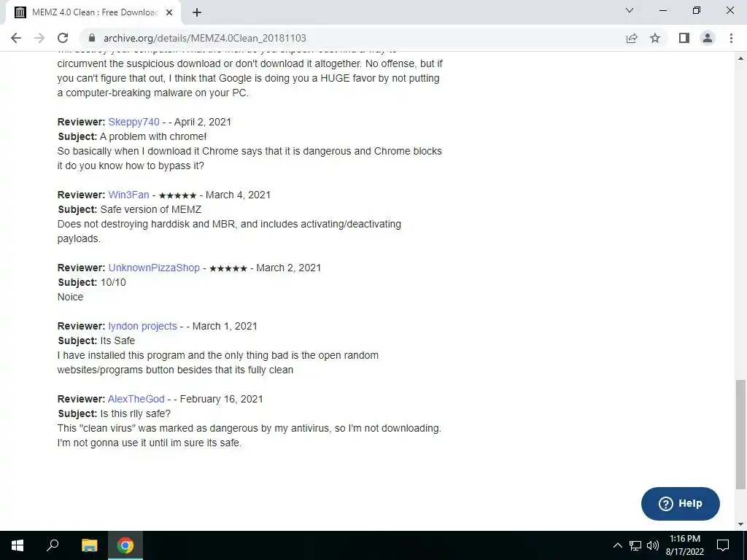The image size is (747, 560).
Task: Click the date 'April 2, 2021'
Action: pyautogui.click(x=203, y=122)
